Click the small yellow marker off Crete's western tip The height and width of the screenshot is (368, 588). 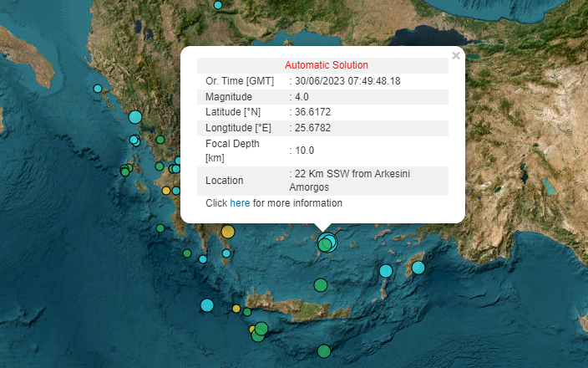coord(236,309)
